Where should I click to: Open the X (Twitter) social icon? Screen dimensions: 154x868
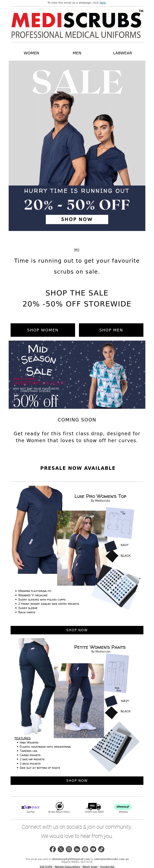[x=61, y=849]
